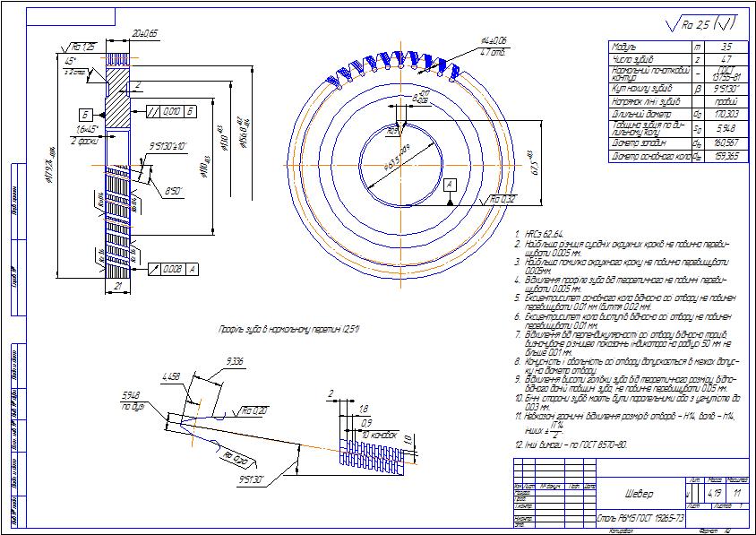
Task: Click the Ra 1.25 roughness mark on section
Action: [x=85, y=47]
